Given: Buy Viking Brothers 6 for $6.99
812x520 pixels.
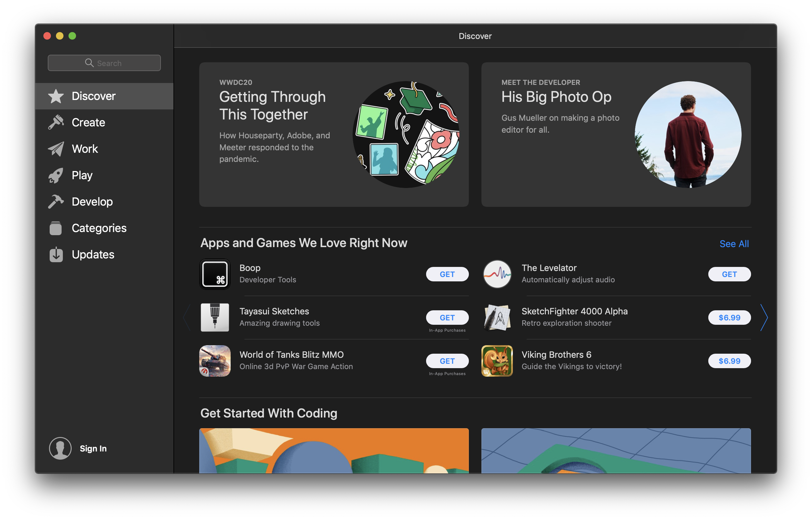Looking at the screenshot, I should click(x=729, y=361).
